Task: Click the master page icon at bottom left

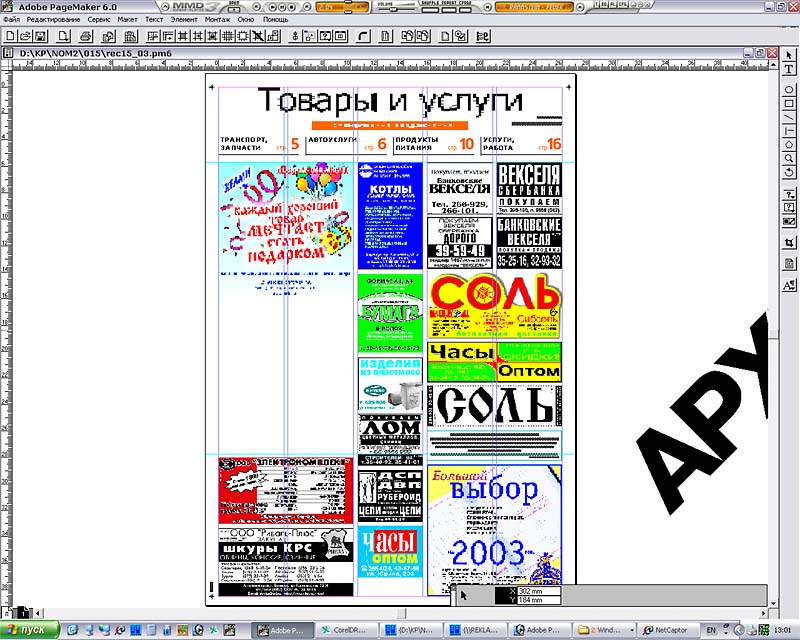Action: (x=8, y=612)
